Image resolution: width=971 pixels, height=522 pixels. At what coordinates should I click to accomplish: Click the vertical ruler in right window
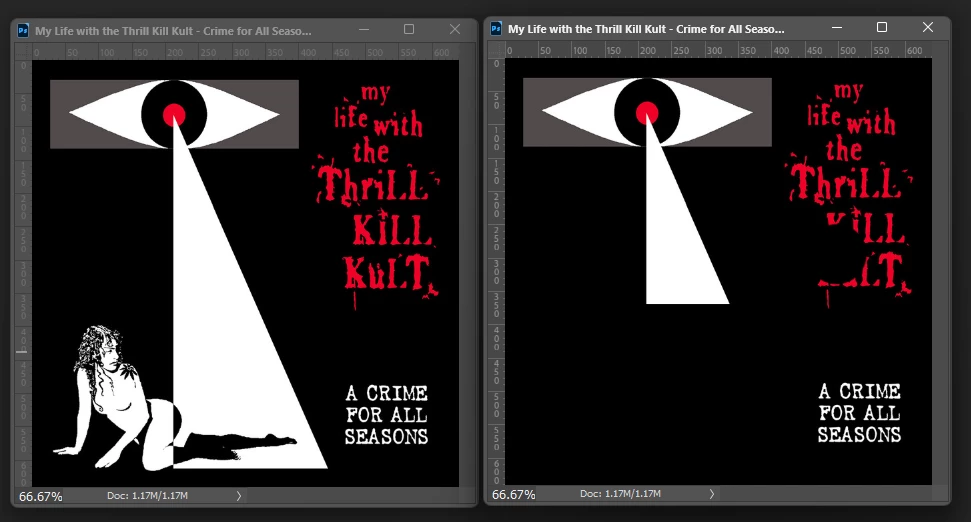[x=497, y=271]
